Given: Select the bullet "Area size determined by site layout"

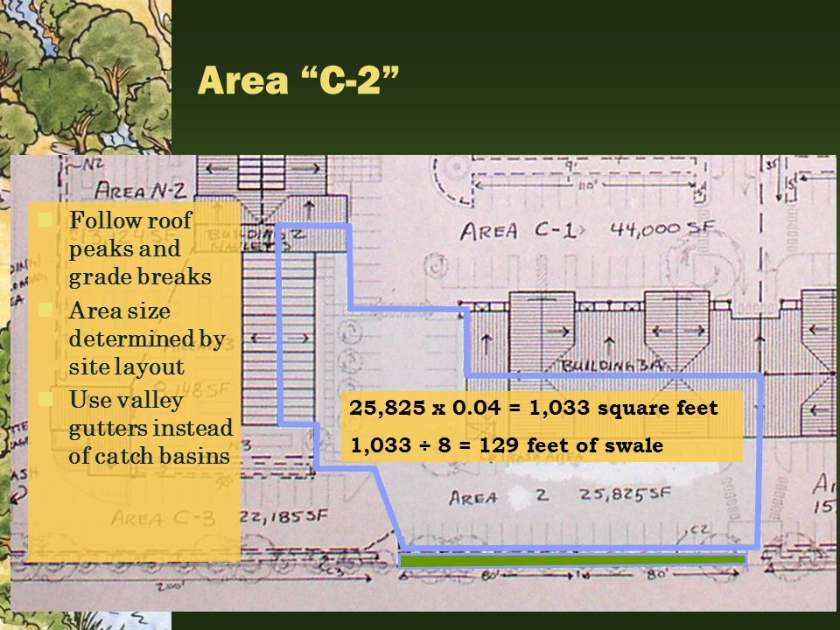Looking at the screenshot, I should (147, 339).
